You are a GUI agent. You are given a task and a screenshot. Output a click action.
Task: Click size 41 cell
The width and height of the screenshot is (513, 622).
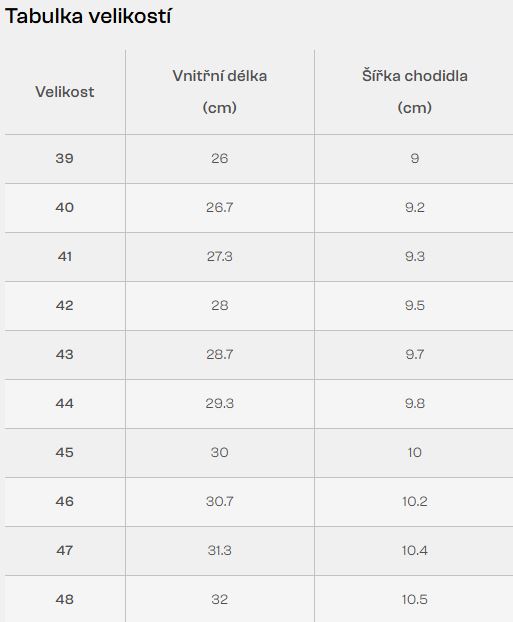pos(65,256)
